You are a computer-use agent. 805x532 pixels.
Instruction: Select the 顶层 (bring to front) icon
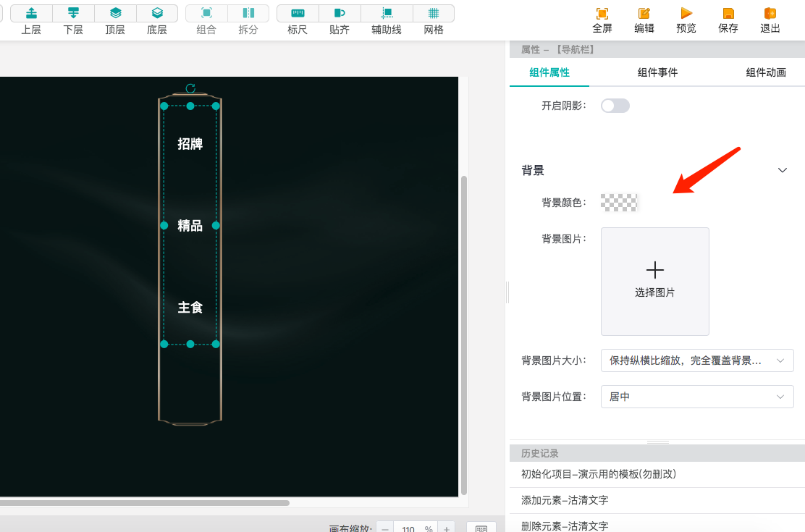pos(115,19)
